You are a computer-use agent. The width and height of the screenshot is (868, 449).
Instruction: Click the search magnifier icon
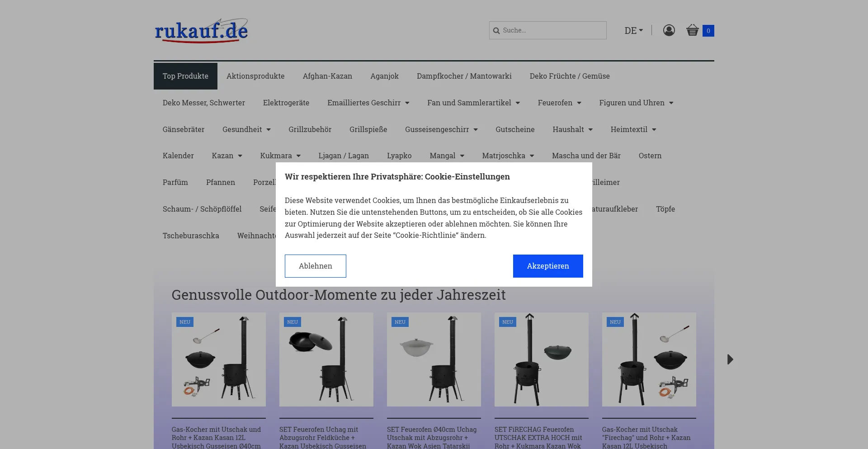coord(496,31)
